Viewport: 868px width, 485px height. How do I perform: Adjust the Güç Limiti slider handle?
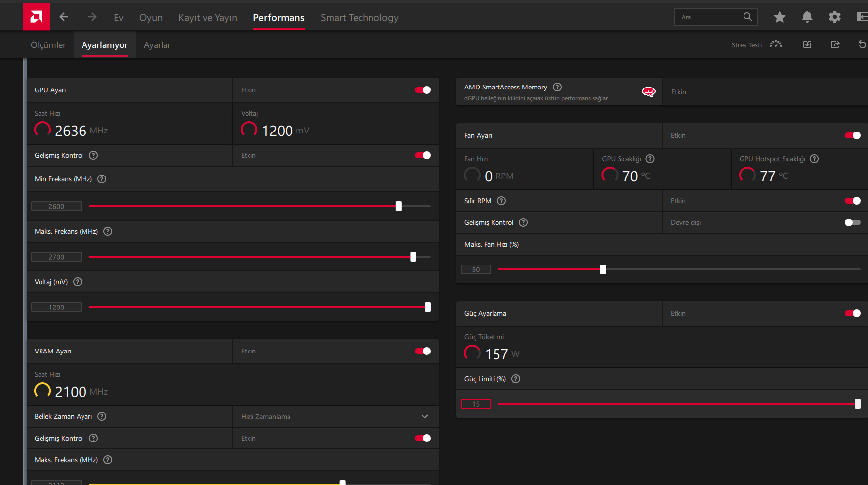(858, 404)
